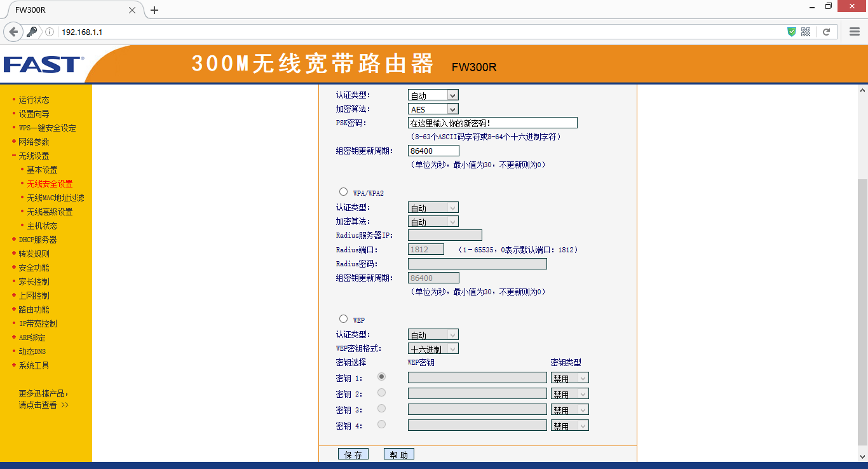Open 主机状态 in the sidebar
Image resolution: width=868 pixels, height=469 pixels.
(42, 226)
